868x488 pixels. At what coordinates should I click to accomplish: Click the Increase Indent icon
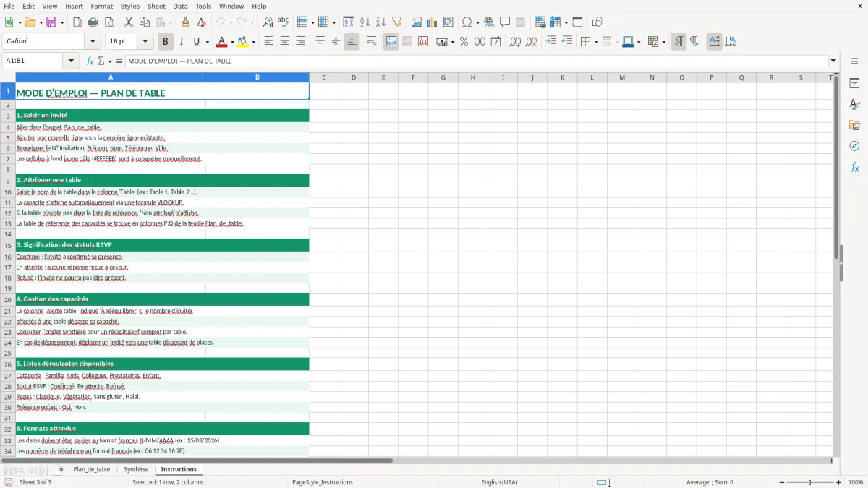(551, 42)
